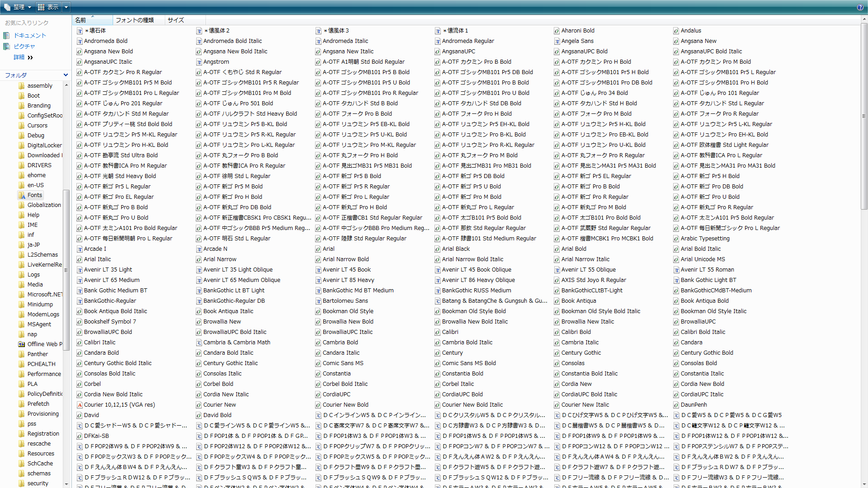
Task: Select the Bookshelf Symbol 7 font icon
Action: 80,322
